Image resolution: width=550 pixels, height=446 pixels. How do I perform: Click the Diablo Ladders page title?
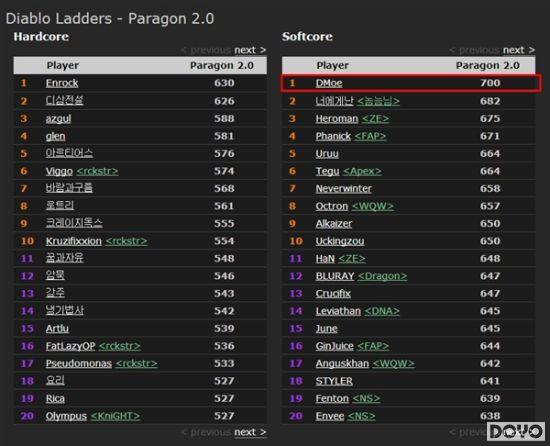(x=110, y=19)
